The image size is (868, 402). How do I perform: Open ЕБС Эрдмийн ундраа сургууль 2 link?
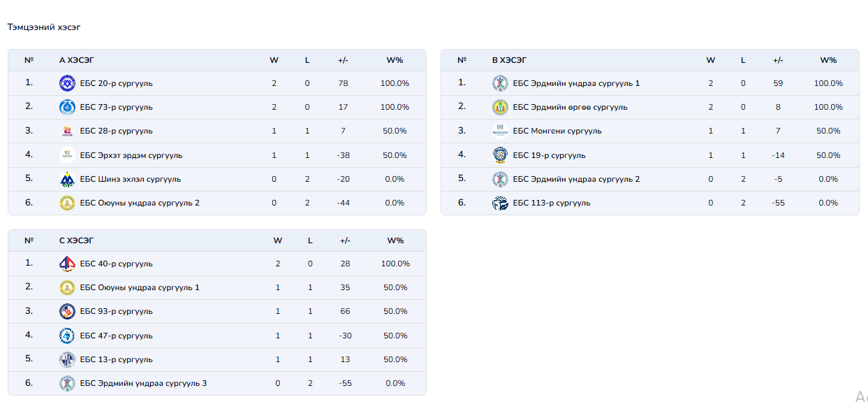(x=576, y=179)
